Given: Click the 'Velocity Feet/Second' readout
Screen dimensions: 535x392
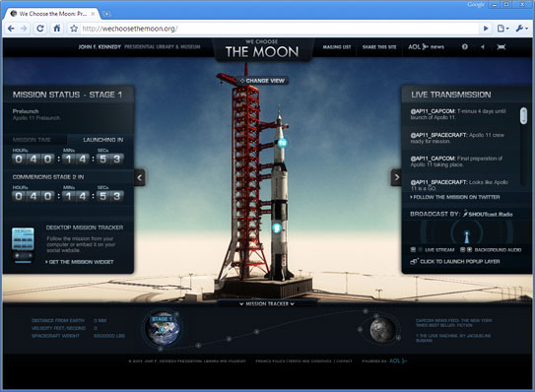Looking at the screenshot, I should click(x=64, y=328).
